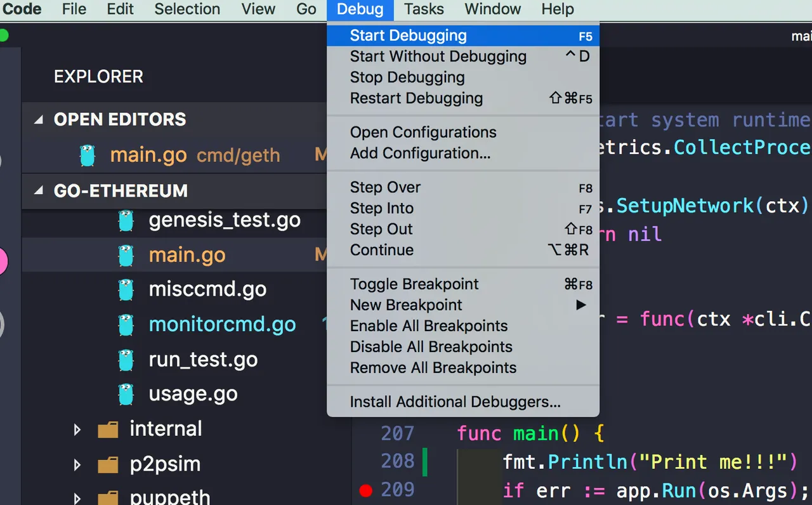The image size is (812, 505).
Task: Click folder icon of internal
Action: tap(108, 430)
